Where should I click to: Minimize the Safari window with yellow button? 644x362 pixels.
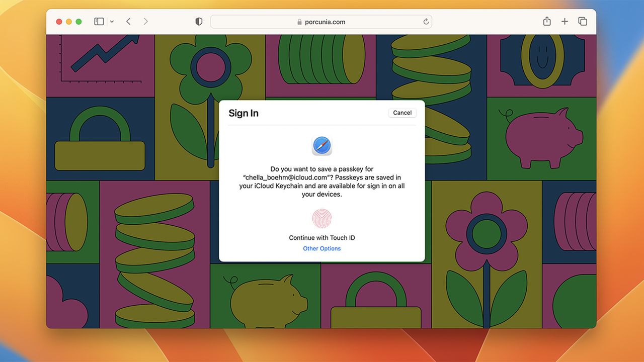coord(69,22)
